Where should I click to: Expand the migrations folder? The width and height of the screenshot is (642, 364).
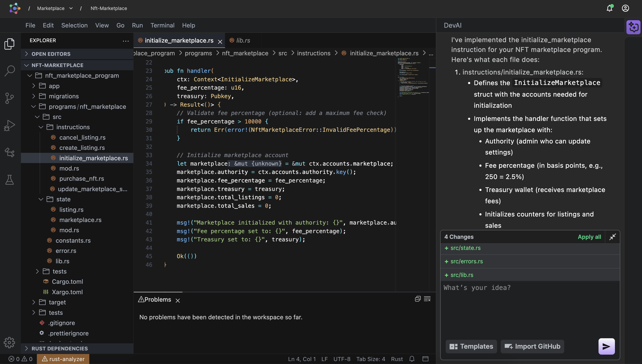tap(77, 96)
